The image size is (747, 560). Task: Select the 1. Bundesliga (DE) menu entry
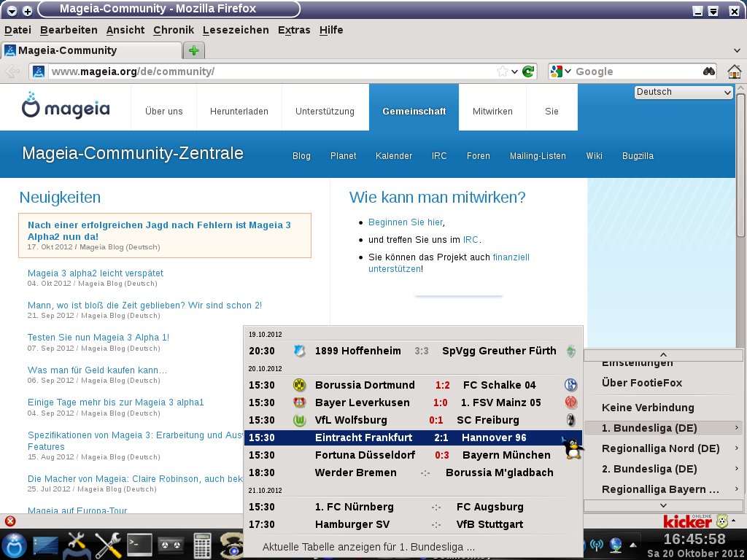tap(663, 428)
